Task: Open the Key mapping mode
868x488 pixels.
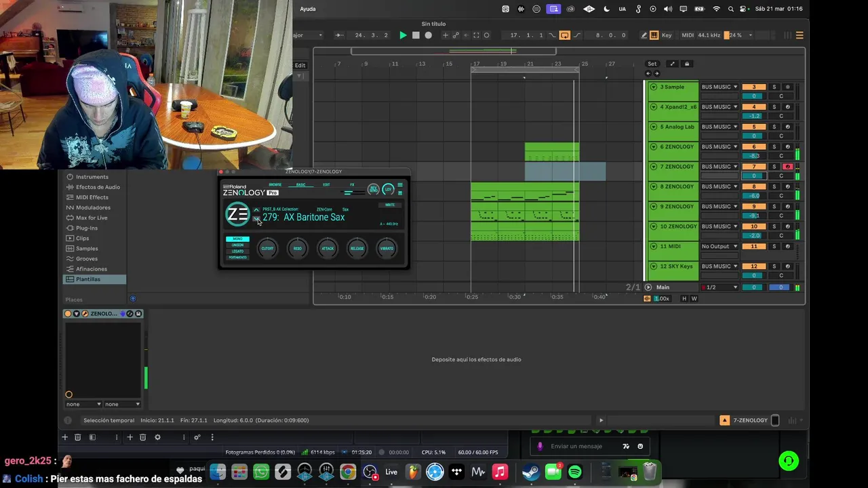Action: (667, 35)
